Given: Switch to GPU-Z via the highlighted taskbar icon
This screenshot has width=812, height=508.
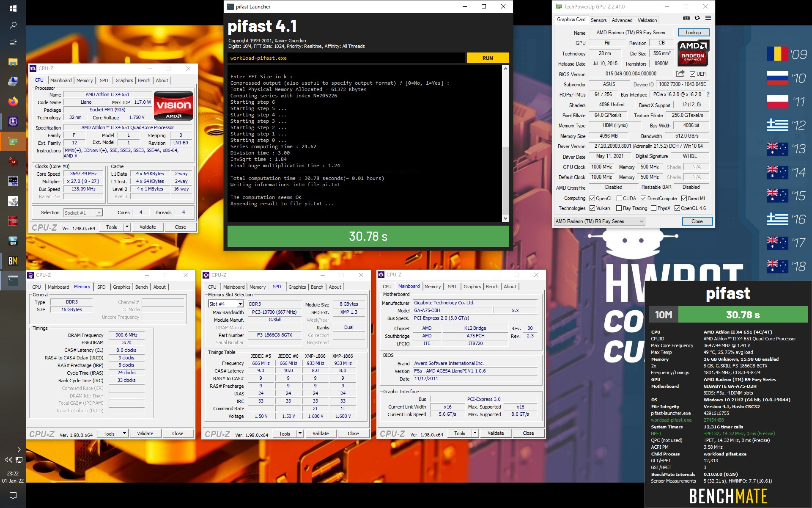Looking at the screenshot, I should [13, 141].
